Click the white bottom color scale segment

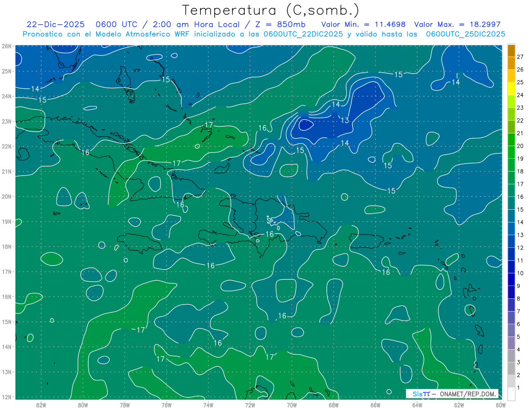pos(512,394)
